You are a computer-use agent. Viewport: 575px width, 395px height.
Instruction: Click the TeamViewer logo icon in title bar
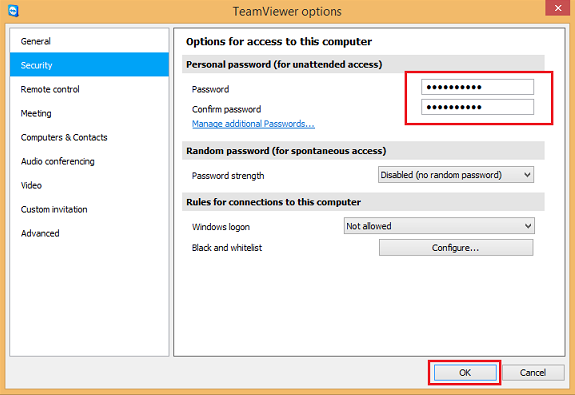pyautogui.click(x=13, y=11)
